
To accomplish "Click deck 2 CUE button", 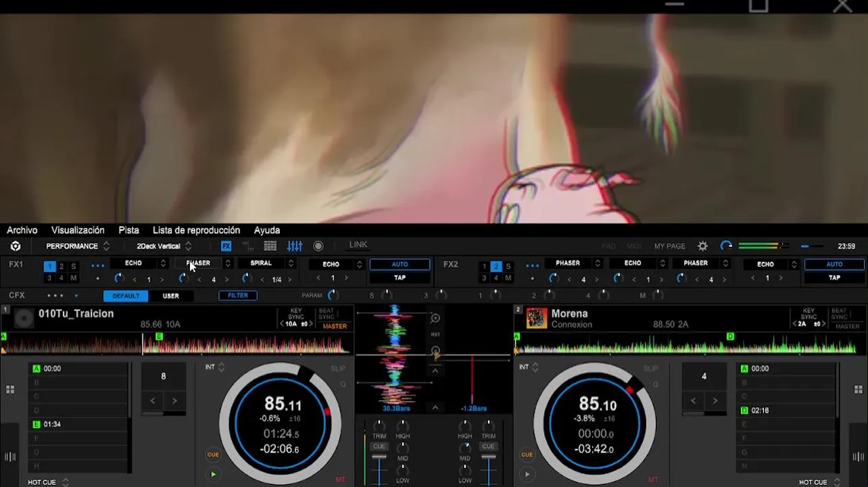I will tap(527, 455).
